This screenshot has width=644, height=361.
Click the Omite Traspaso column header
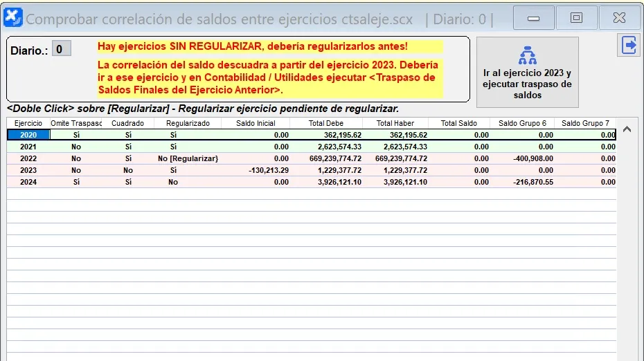click(76, 123)
